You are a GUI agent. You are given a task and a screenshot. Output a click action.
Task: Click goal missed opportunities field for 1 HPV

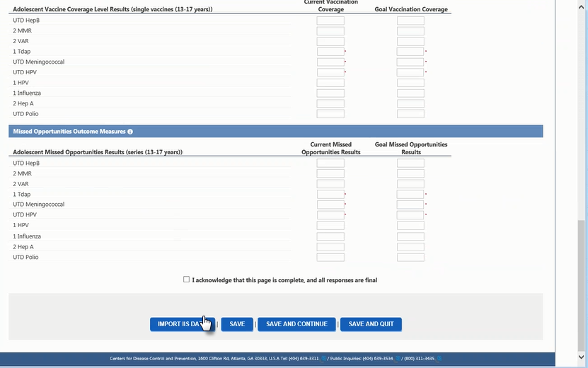click(x=410, y=226)
